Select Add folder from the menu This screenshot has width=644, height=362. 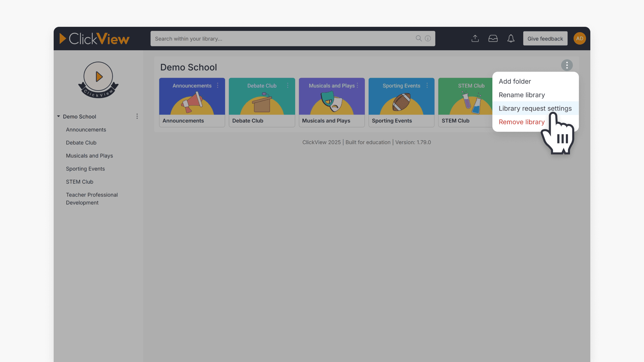515,81
